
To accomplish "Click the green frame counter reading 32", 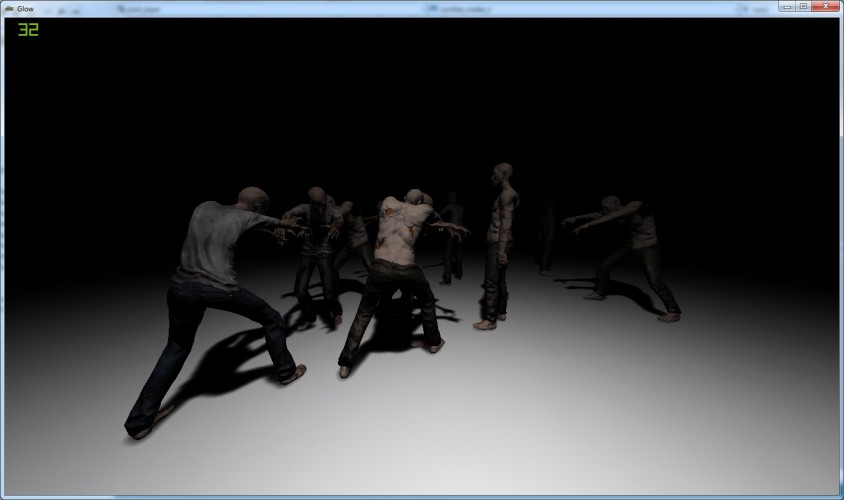I will pos(28,30).
